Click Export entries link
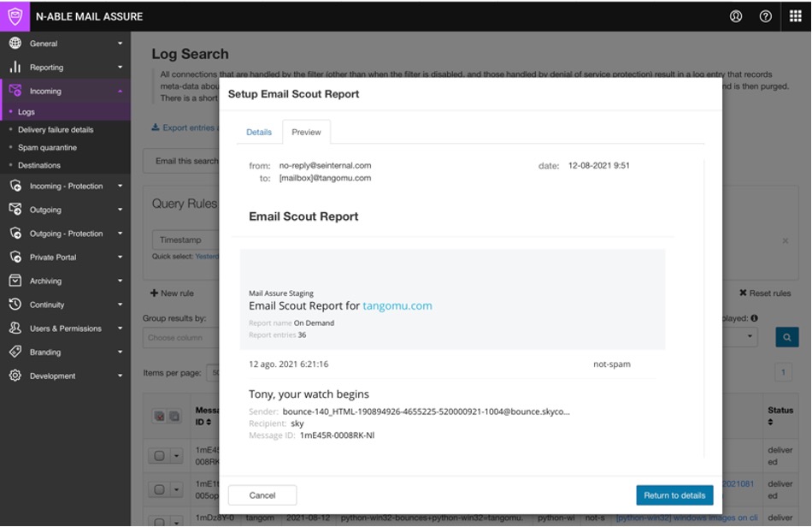 (x=185, y=127)
